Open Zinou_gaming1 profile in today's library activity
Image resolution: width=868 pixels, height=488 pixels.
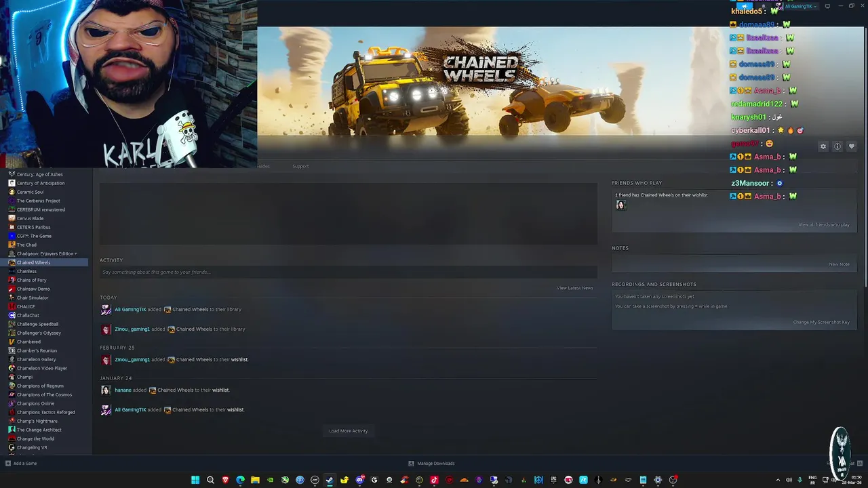pyautogui.click(x=132, y=329)
